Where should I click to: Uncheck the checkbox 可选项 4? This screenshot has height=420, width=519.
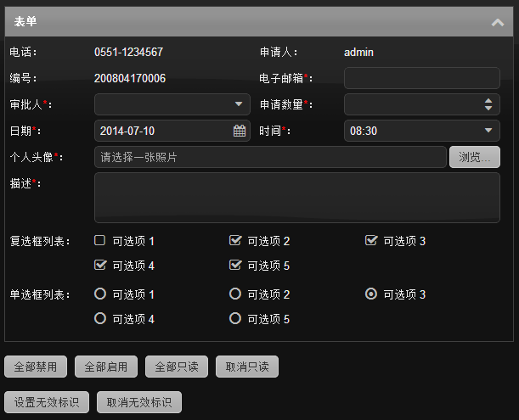pos(100,265)
